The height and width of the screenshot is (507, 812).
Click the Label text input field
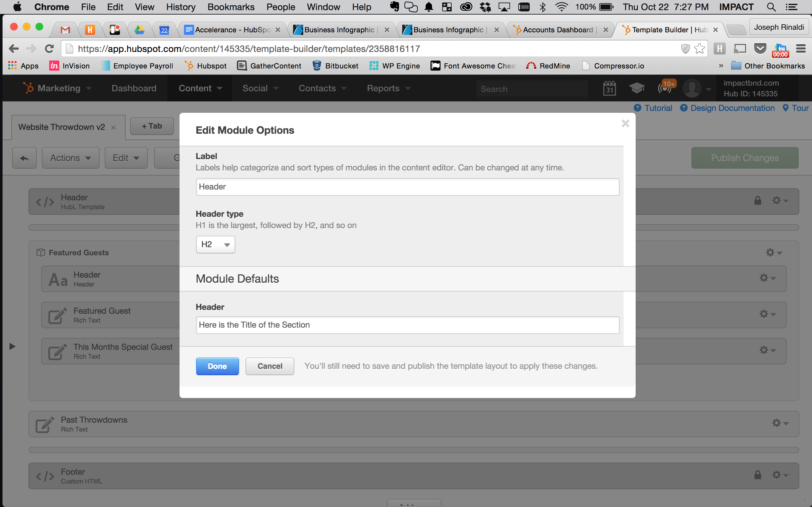pos(407,187)
